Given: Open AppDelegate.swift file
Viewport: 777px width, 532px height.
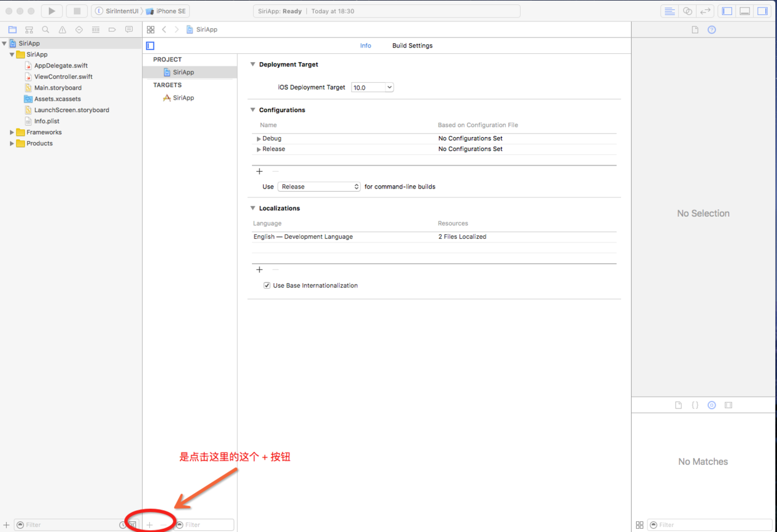Looking at the screenshot, I should click(61, 66).
